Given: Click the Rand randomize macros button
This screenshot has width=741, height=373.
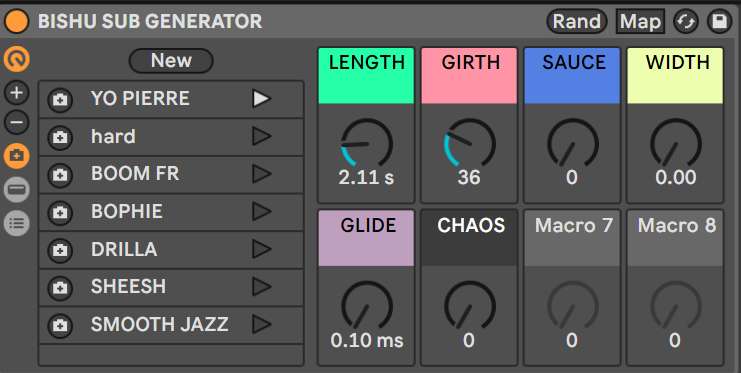Looking at the screenshot, I should 577,22.
